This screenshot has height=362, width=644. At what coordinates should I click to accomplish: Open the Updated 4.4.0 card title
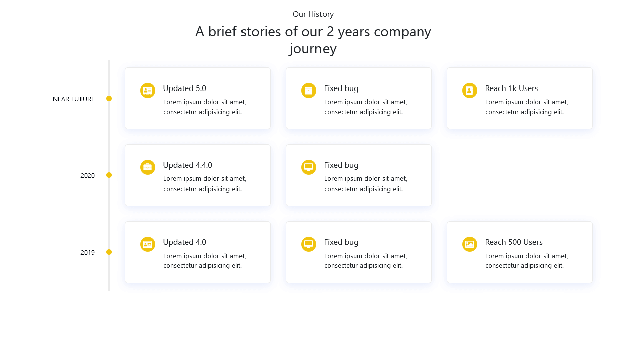[187, 165]
